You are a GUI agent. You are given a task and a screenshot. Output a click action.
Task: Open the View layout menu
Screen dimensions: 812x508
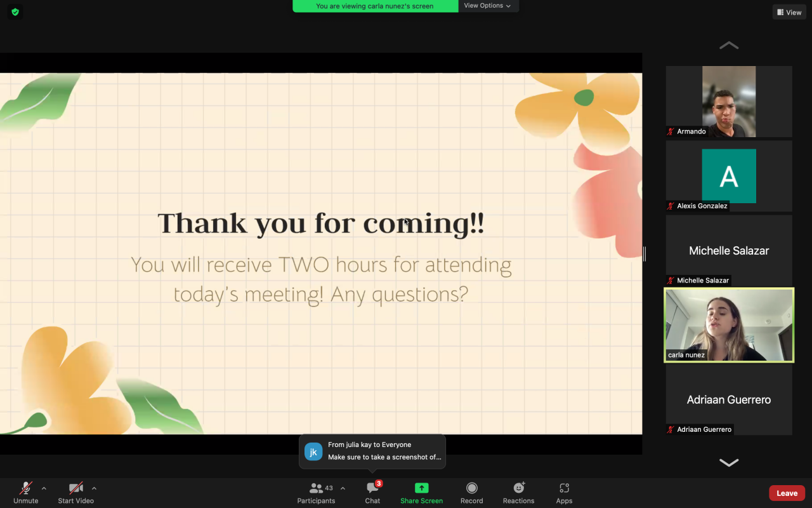[789, 12]
